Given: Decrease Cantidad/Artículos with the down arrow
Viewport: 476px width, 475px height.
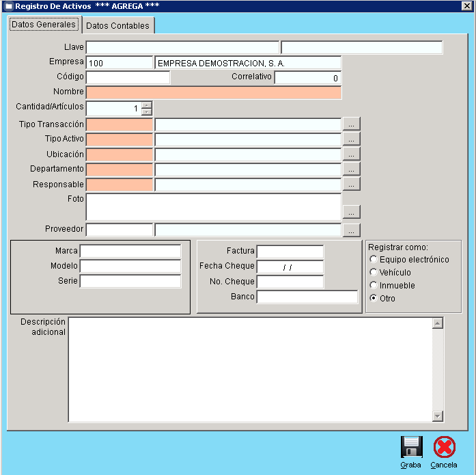Looking at the screenshot, I should coord(146,112).
